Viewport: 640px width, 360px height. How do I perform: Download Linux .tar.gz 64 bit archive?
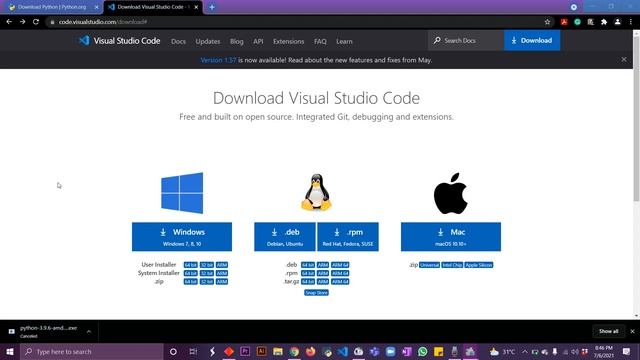point(308,282)
